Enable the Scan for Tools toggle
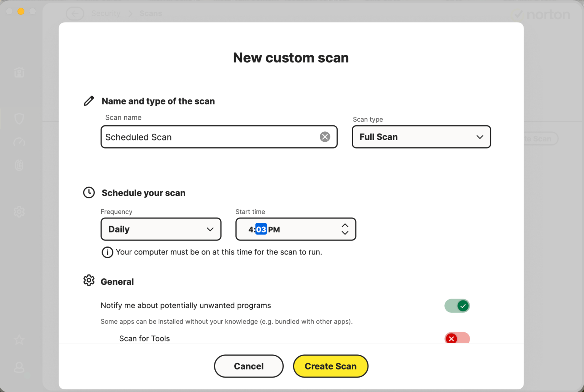584x392 pixels. point(457,338)
